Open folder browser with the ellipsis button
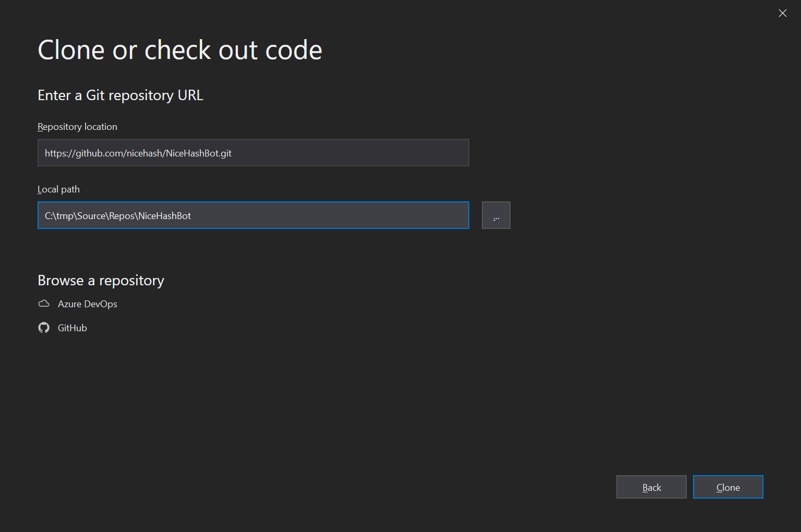 (x=496, y=215)
